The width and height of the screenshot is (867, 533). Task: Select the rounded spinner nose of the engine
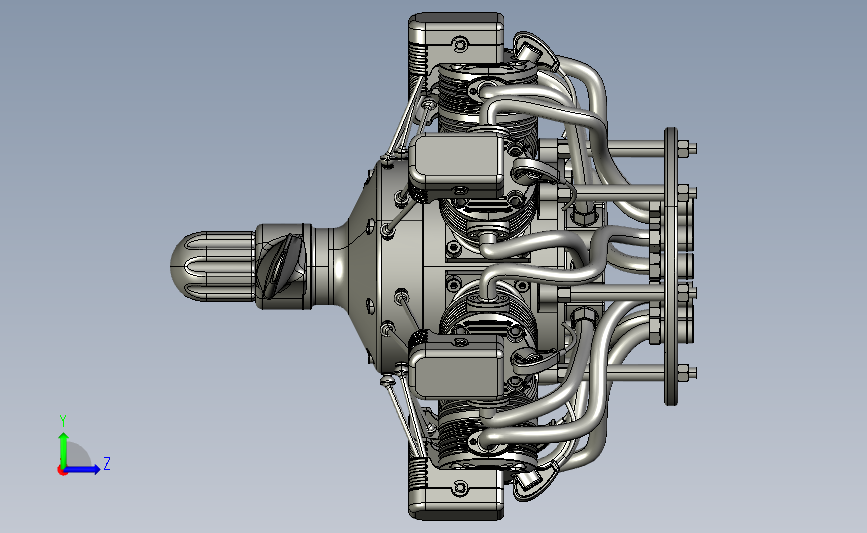212,266
